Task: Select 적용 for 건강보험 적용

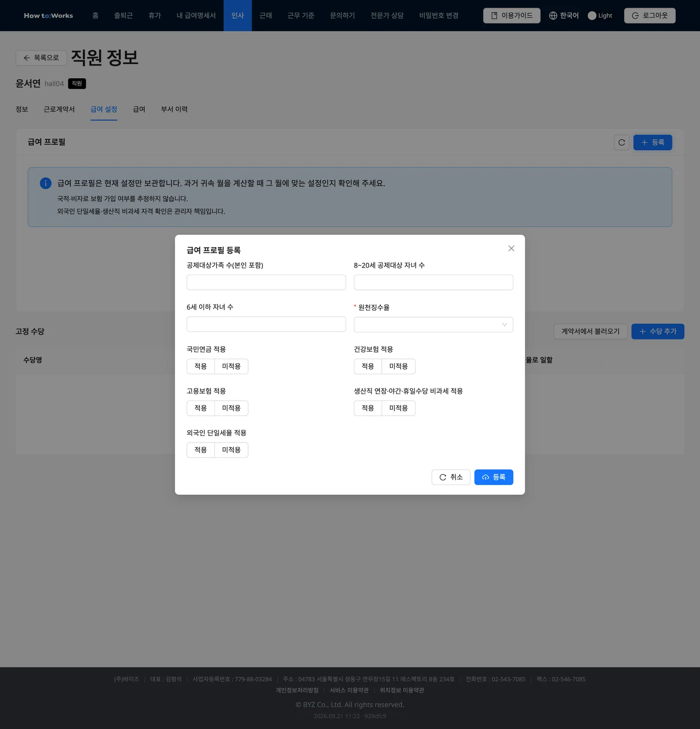Action: 367,366
